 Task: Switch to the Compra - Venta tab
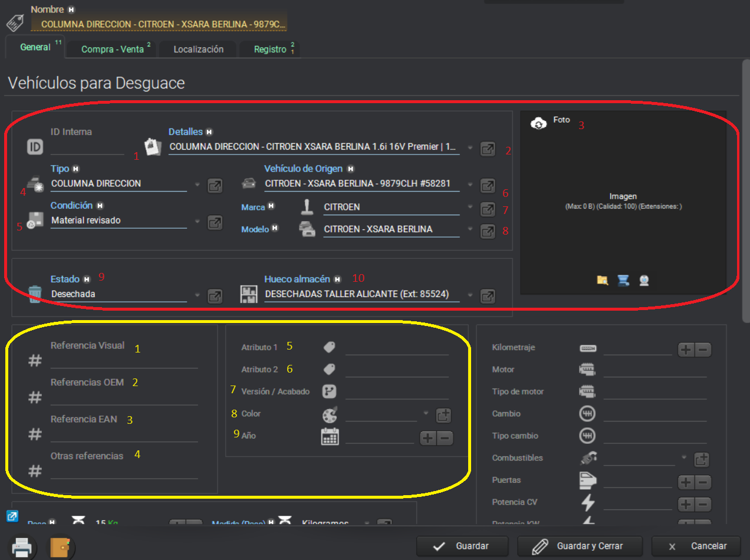[x=113, y=50]
